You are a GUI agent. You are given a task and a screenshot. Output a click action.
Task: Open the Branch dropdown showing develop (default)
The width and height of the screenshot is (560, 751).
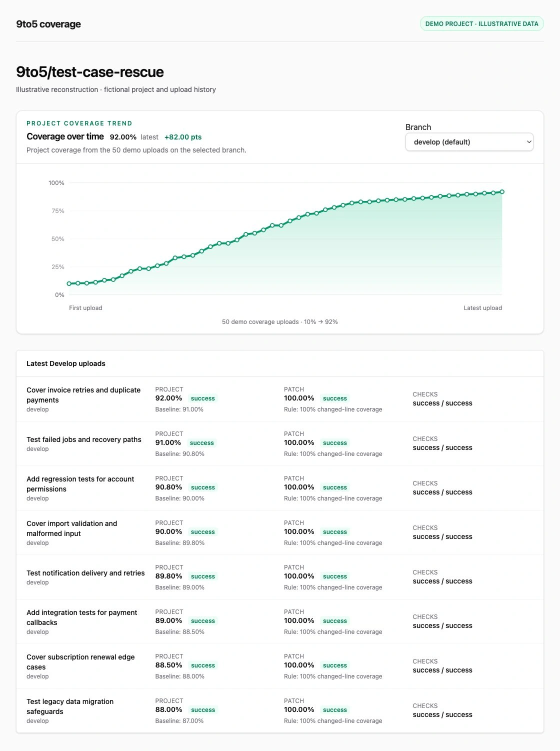pos(469,142)
